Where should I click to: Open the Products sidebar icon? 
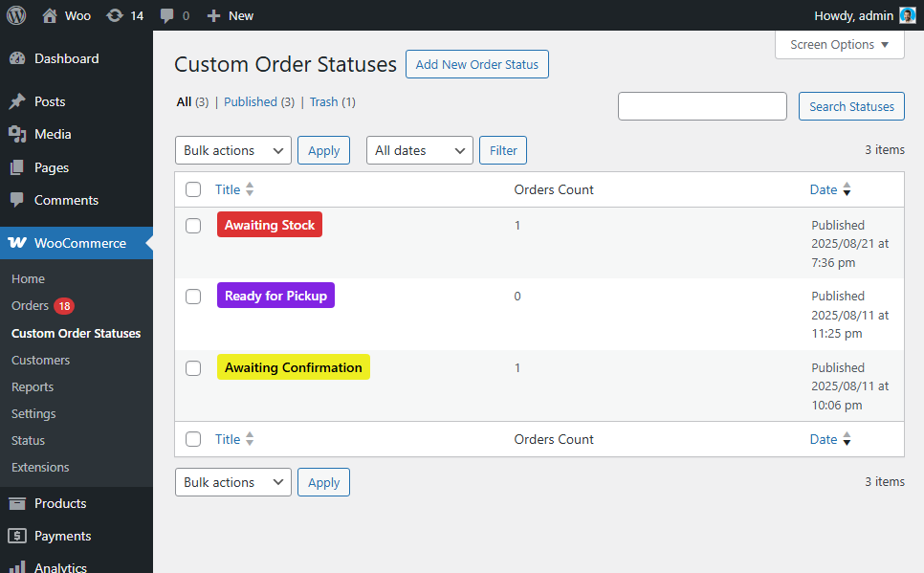click(17, 503)
